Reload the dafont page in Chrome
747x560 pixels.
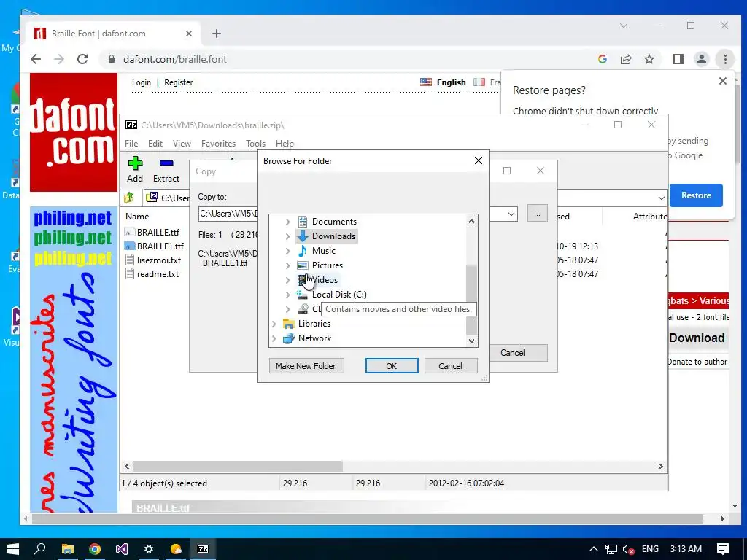click(82, 59)
